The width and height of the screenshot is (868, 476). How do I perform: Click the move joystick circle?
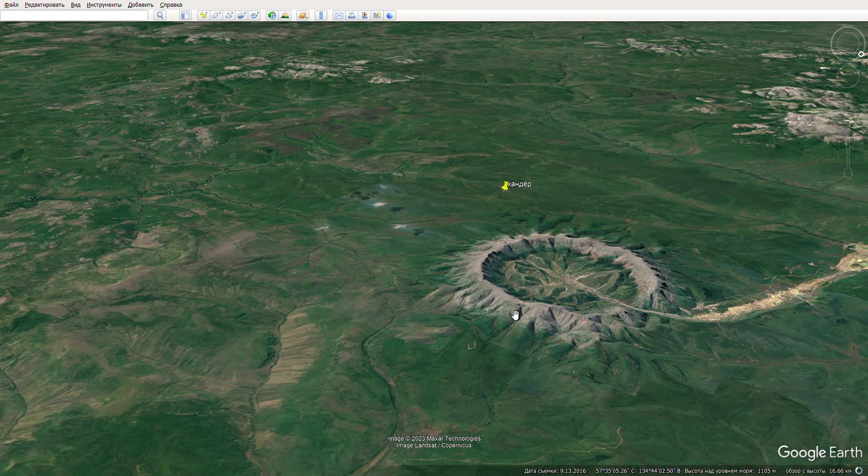848,76
